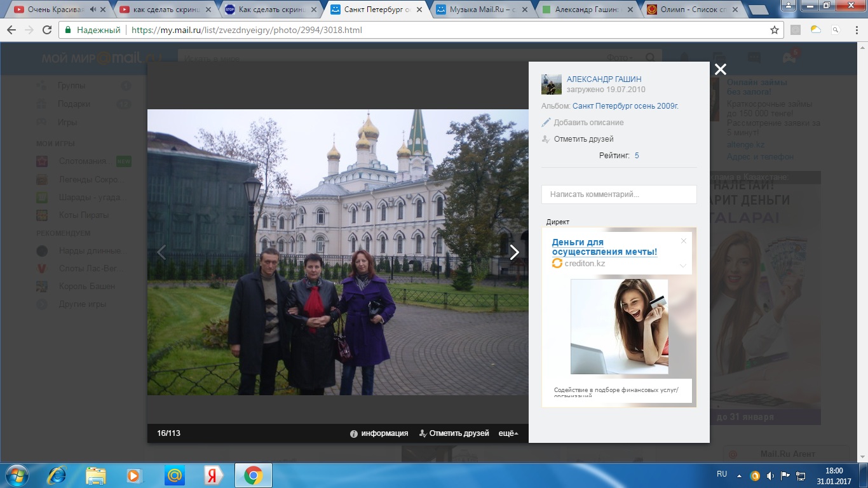
Task: Expand the ad options chevron
Action: 683,266
